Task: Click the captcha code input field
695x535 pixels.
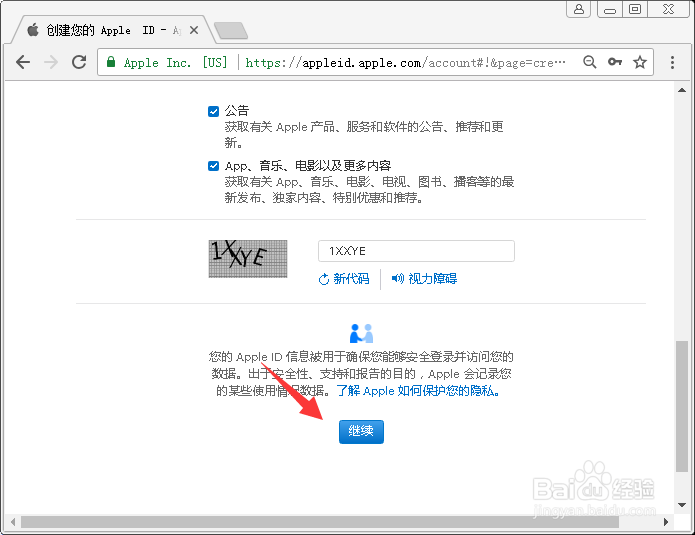Action: (416, 251)
